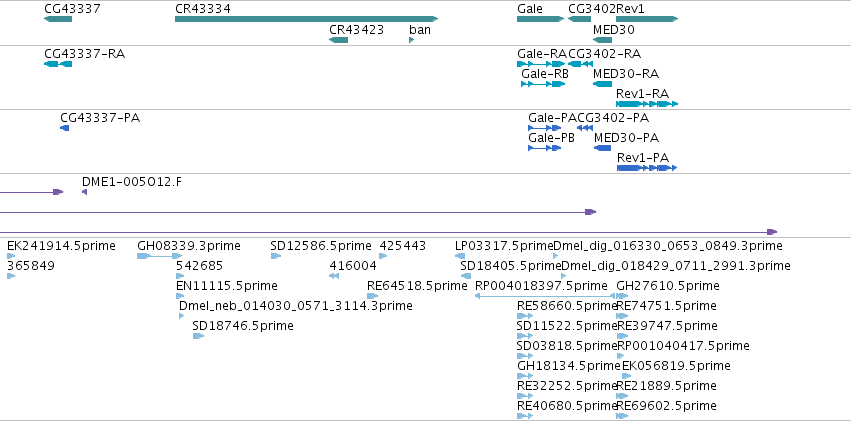The image size is (851, 421).
Task: Click the RE64518.5prime EST
Action: click(372, 296)
